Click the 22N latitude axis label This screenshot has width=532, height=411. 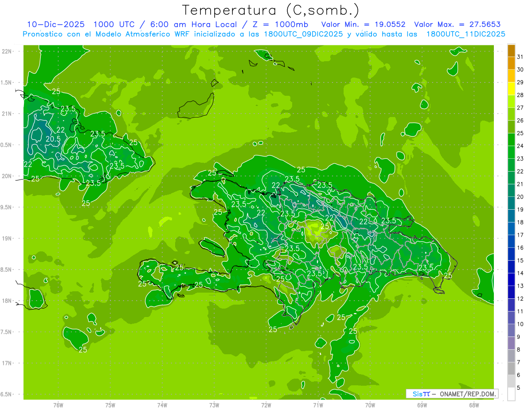[8, 51]
